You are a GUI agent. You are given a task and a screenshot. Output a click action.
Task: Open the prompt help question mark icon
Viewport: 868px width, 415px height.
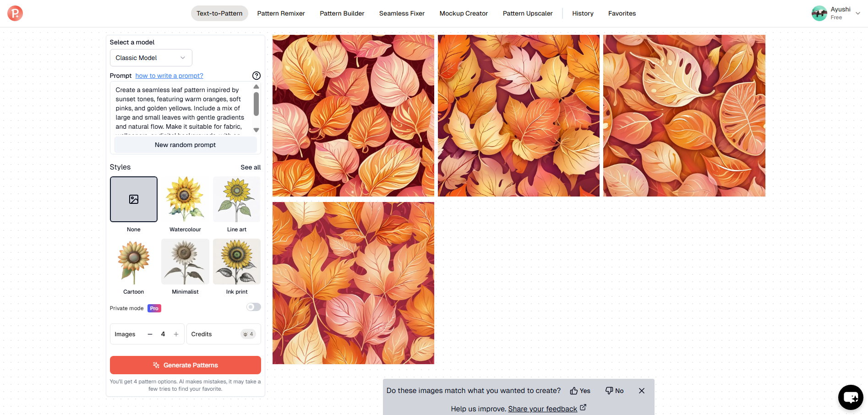[257, 76]
